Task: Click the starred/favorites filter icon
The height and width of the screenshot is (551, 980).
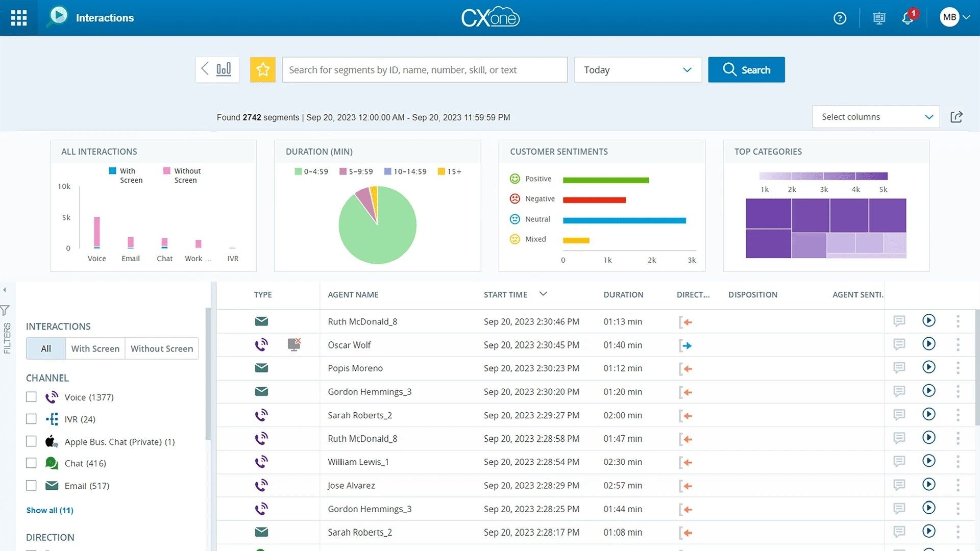Action: point(263,69)
